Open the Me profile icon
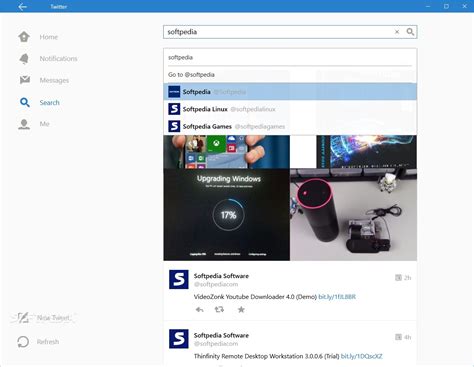Image resolution: width=474 pixels, height=367 pixels. (x=24, y=124)
